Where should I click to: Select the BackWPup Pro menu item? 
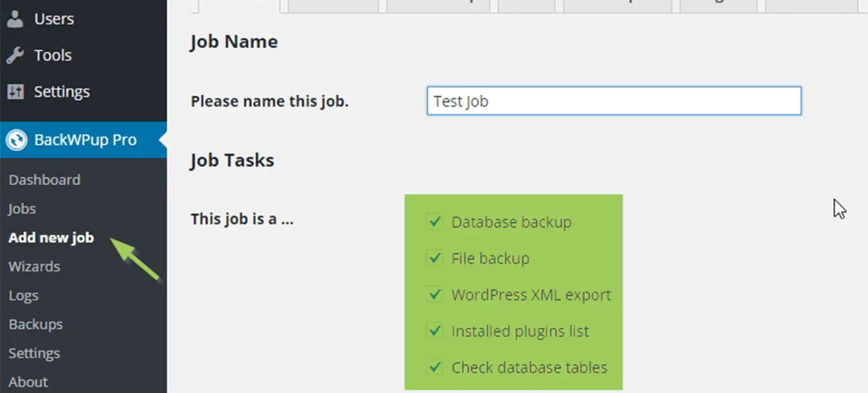84,140
